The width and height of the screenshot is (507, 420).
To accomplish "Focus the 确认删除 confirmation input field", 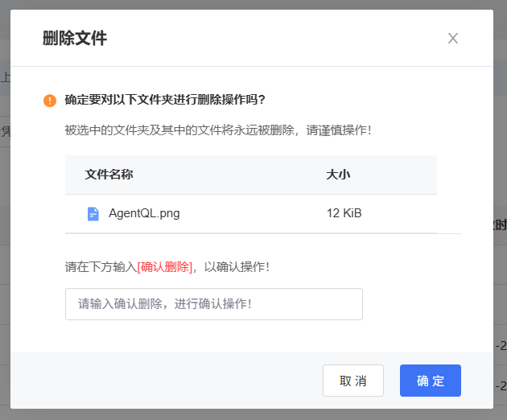I will pos(213,304).
